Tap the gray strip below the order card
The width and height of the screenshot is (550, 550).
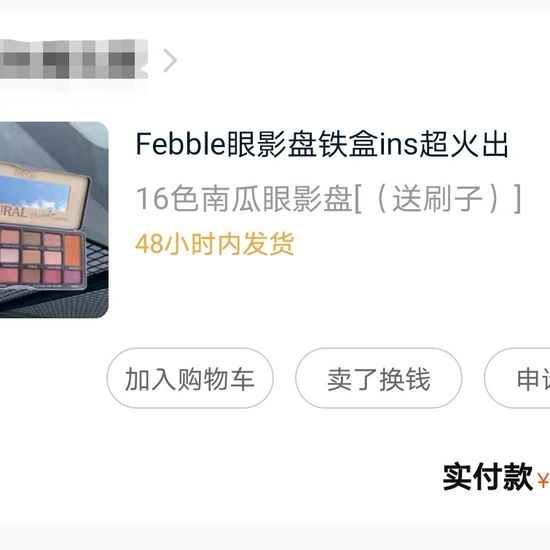click(x=275, y=537)
